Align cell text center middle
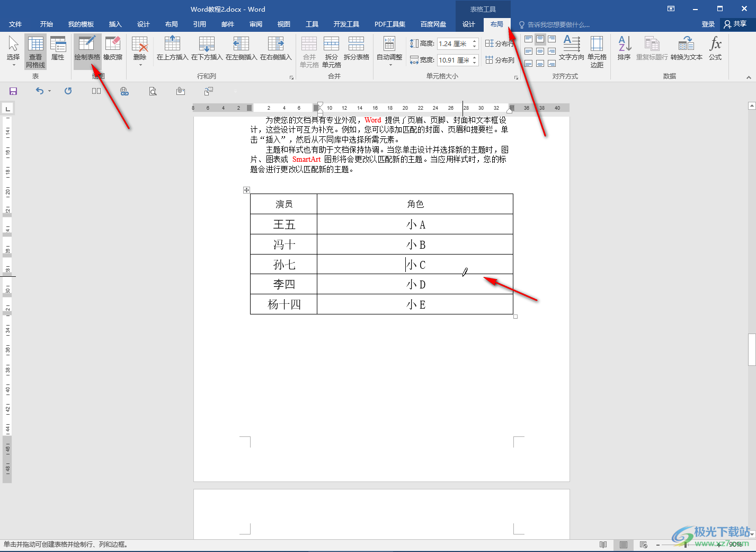The width and height of the screenshot is (756, 552). 540,51
